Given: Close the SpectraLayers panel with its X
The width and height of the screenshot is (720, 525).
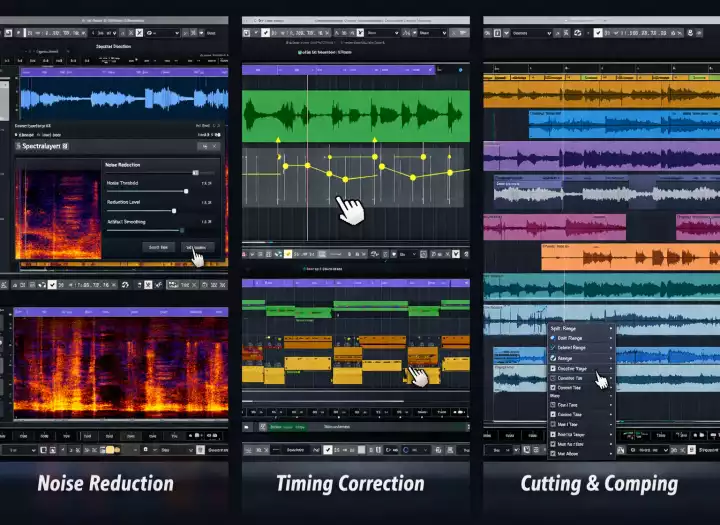Looking at the screenshot, I should coord(214,146).
